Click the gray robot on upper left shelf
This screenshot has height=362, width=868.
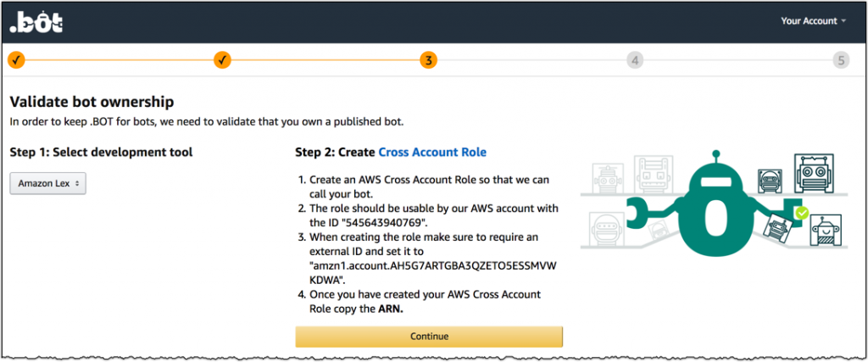(x=606, y=177)
